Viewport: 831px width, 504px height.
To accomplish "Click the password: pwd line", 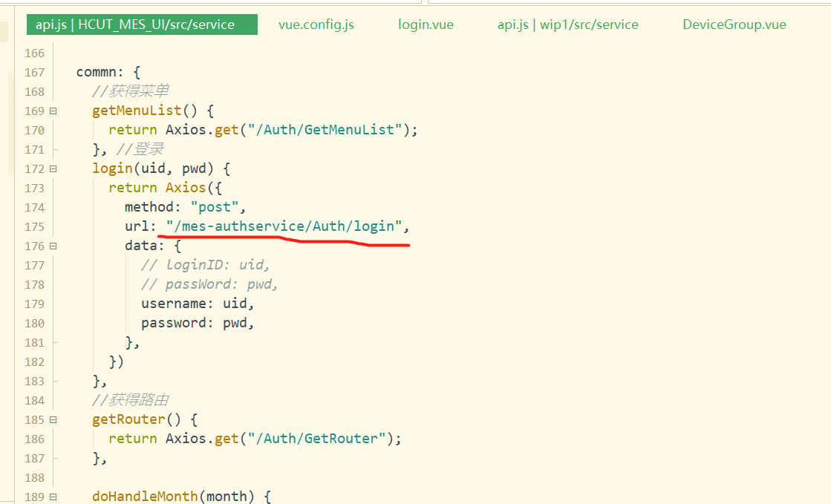I will (197, 324).
